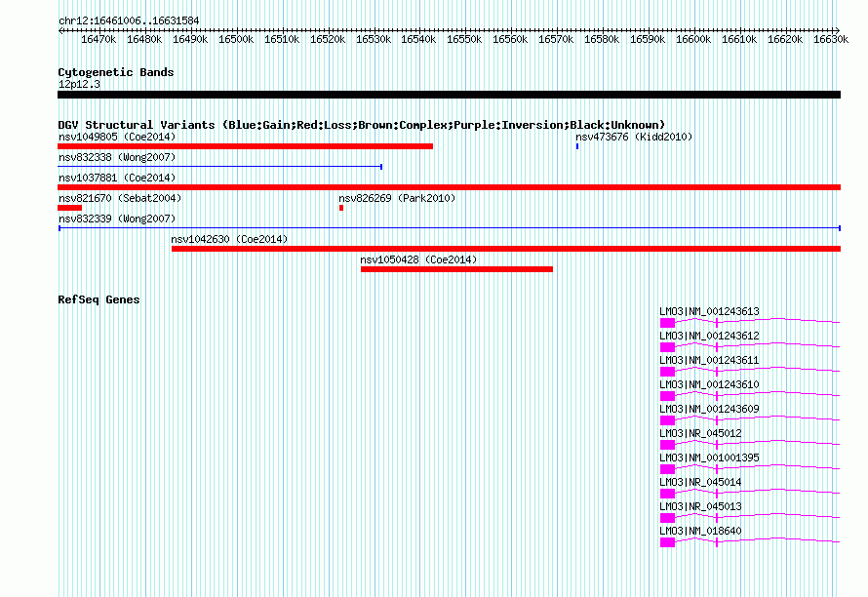Click the 16630k ruler tick label
Viewport: 868px width, 597px height.
830,39
